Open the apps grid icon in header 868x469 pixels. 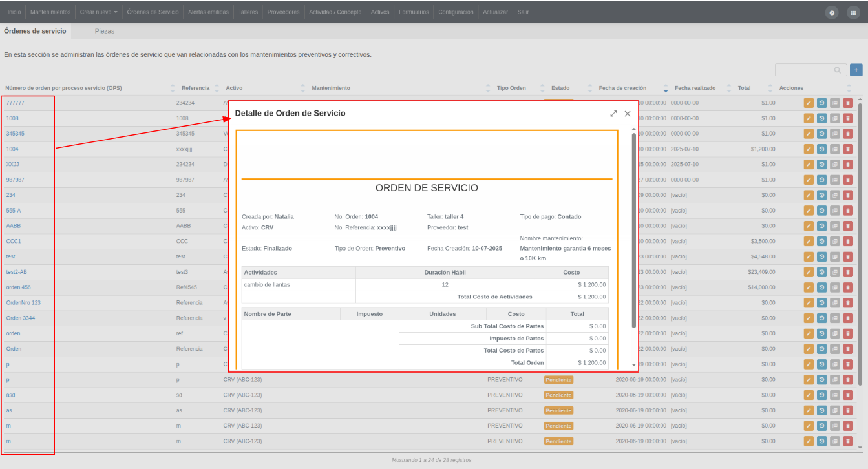click(x=853, y=12)
